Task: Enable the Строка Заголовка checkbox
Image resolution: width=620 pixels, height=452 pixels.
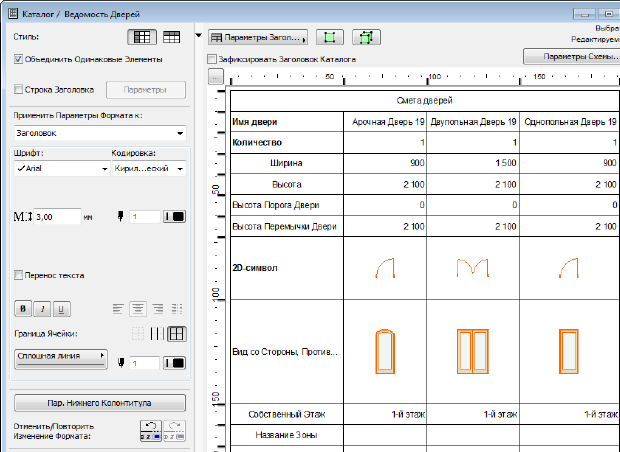Action: (19, 90)
